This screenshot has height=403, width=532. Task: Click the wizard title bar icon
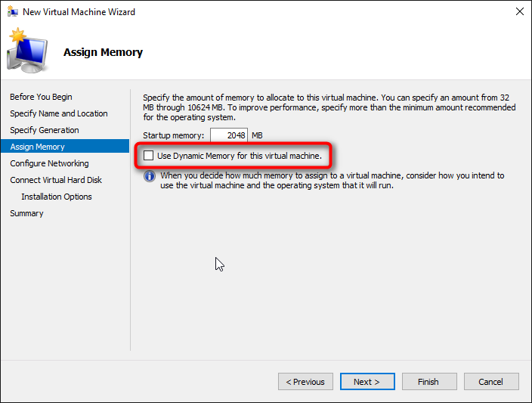[x=13, y=11]
